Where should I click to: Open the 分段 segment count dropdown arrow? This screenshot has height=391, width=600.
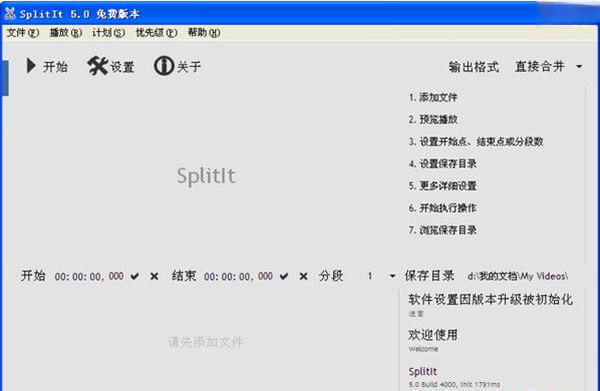coord(392,276)
